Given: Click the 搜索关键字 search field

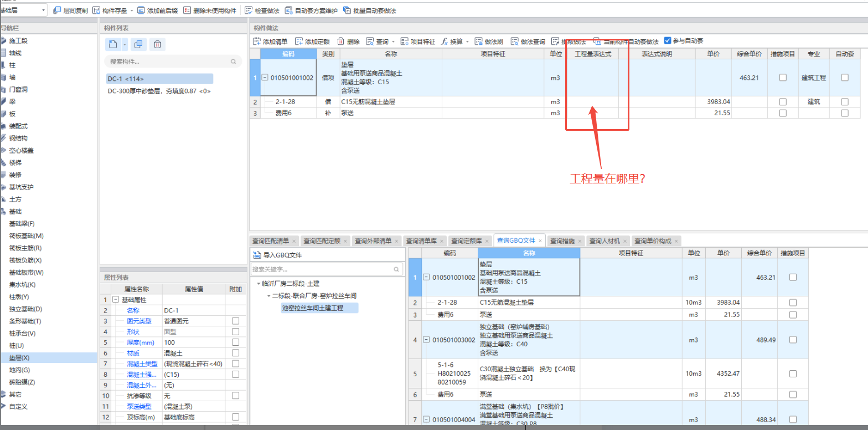Looking at the screenshot, I should (327, 269).
